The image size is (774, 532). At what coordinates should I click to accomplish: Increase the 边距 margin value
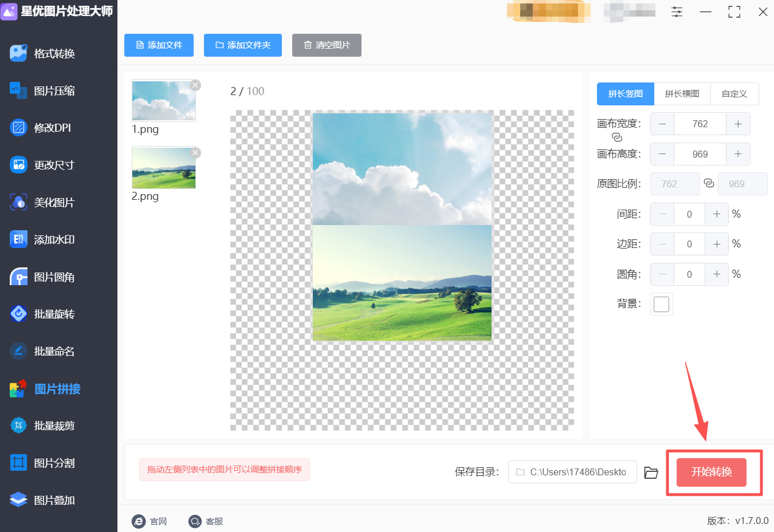717,244
